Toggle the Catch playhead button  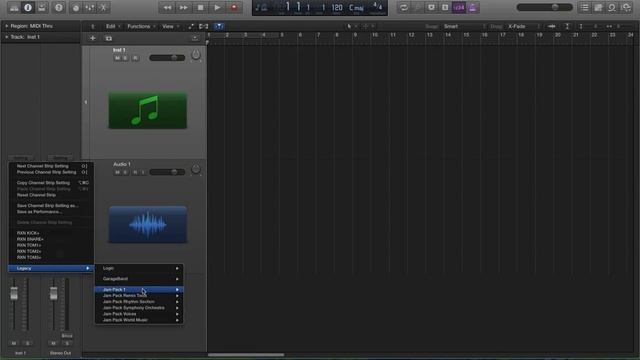219,27
